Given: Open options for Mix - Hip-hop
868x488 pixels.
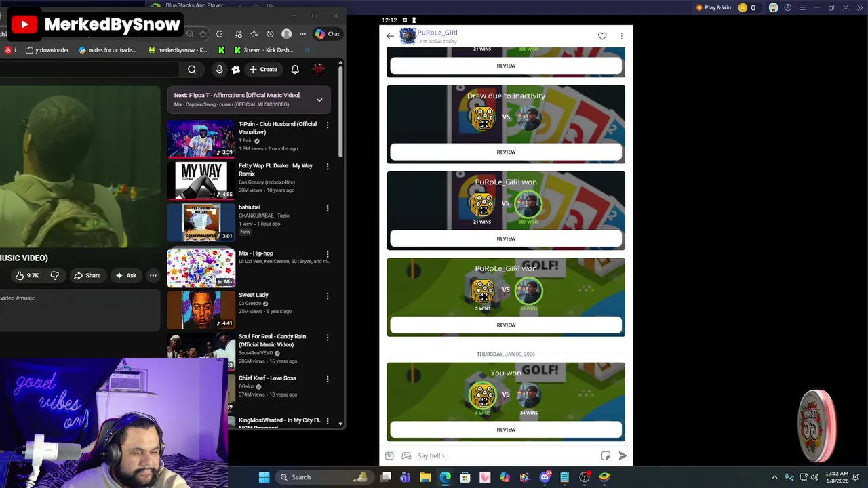Looking at the screenshot, I should [328, 254].
